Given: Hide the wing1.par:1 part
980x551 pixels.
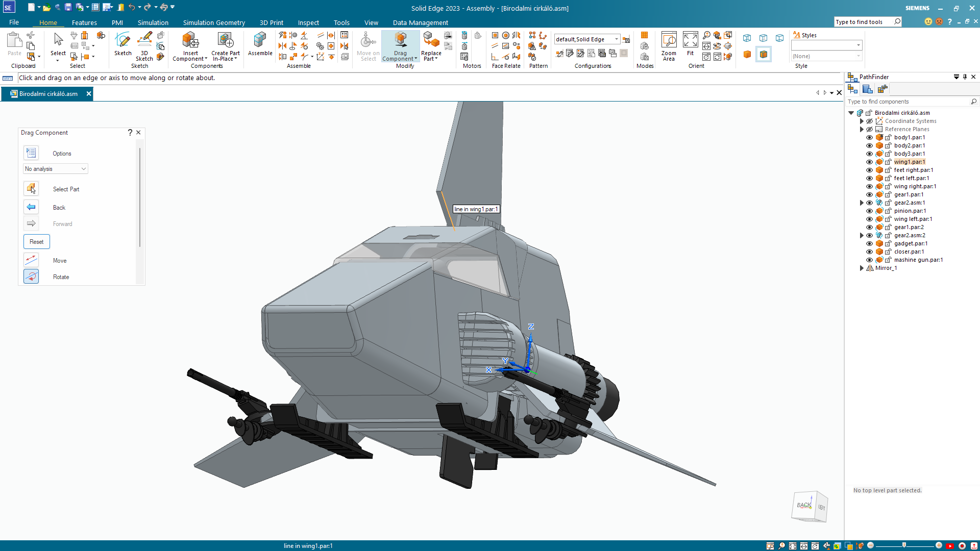Looking at the screenshot, I should pos(869,162).
